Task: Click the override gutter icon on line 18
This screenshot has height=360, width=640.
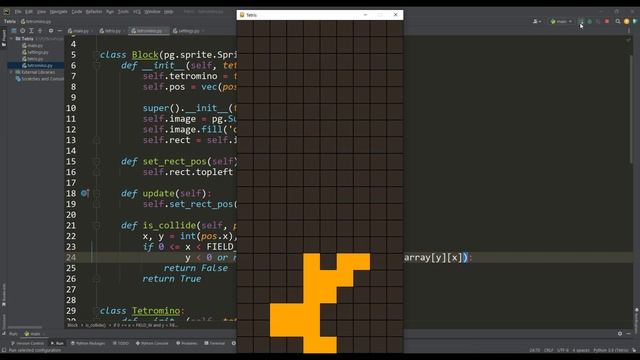Action: [84, 193]
